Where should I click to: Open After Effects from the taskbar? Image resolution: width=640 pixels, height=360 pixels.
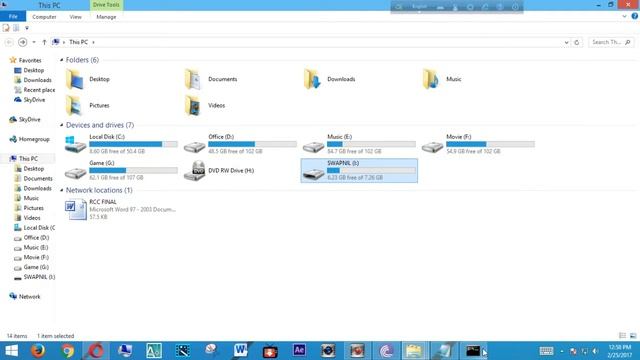[x=299, y=351]
